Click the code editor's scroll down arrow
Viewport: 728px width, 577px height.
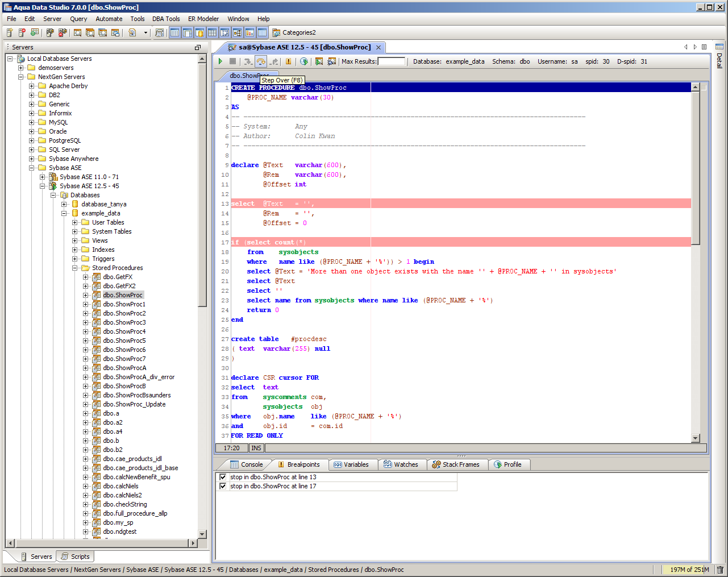(x=696, y=438)
